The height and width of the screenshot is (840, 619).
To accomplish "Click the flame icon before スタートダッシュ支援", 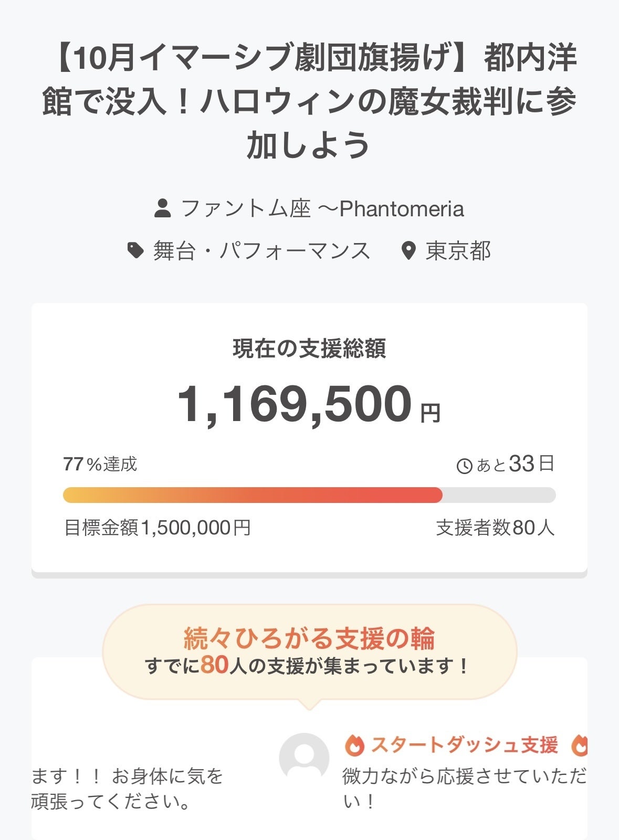I will pos(354,745).
